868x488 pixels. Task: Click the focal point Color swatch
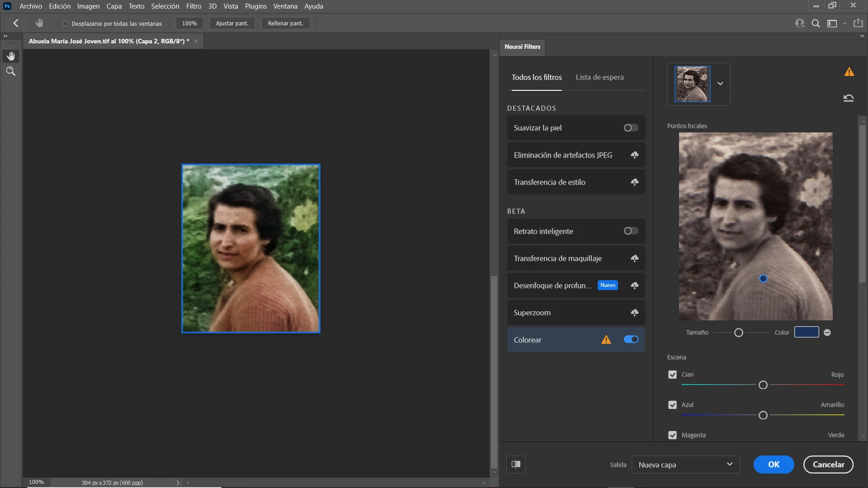(x=806, y=333)
